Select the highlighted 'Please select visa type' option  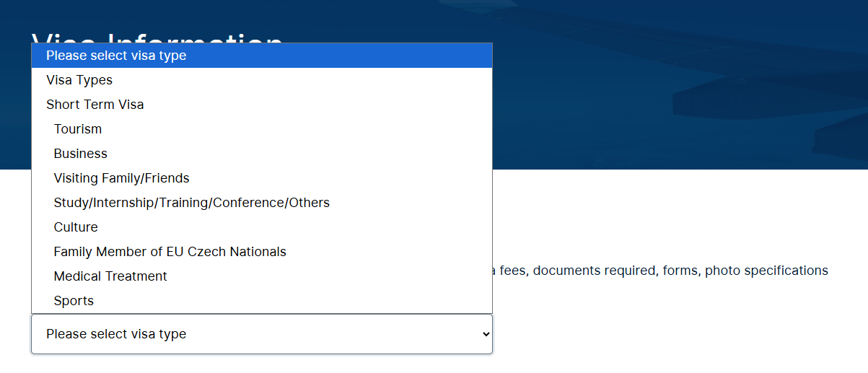[x=262, y=56]
